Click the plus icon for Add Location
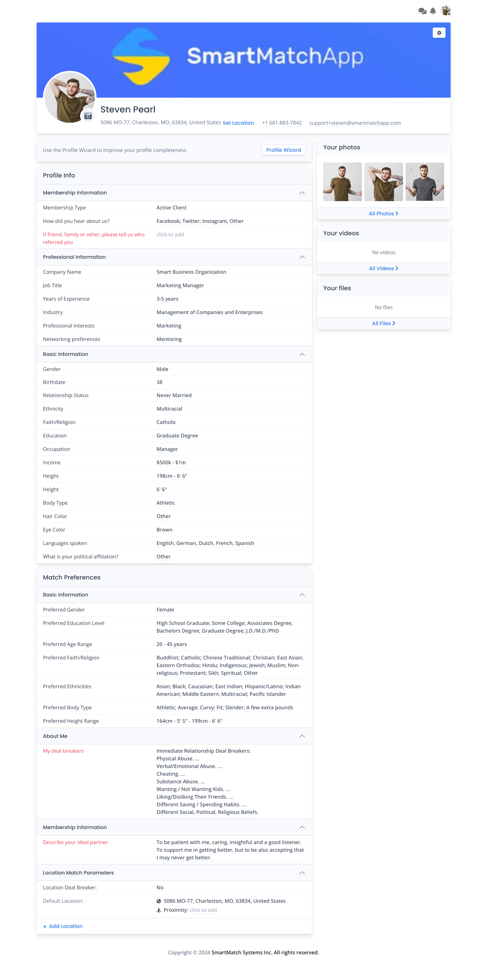 pyautogui.click(x=45, y=926)
